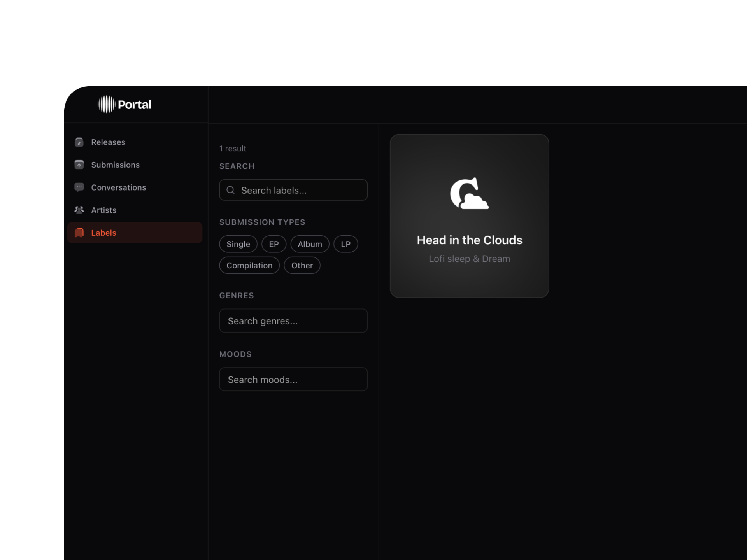Screen dimensions: 747x560
Task: Open the Head in the Clouds label card
Action: [x=469, y=240]
